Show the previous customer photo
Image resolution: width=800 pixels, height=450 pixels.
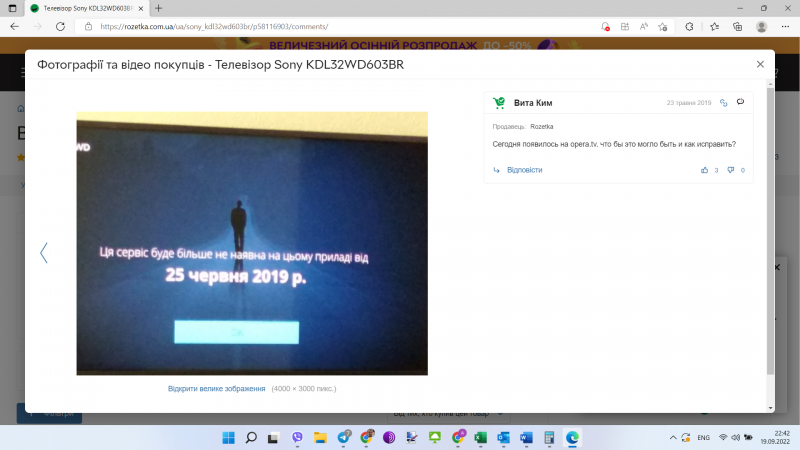pos(44,253)
